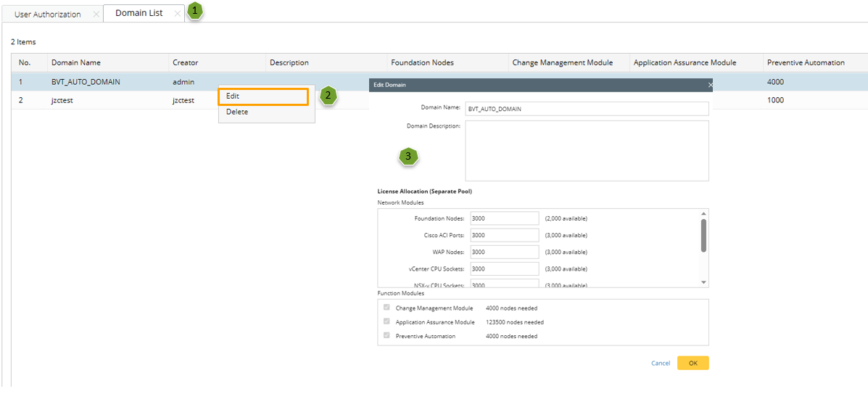Click the Cancel link
This screenshot has width=868, height=394.
[660, 363]
